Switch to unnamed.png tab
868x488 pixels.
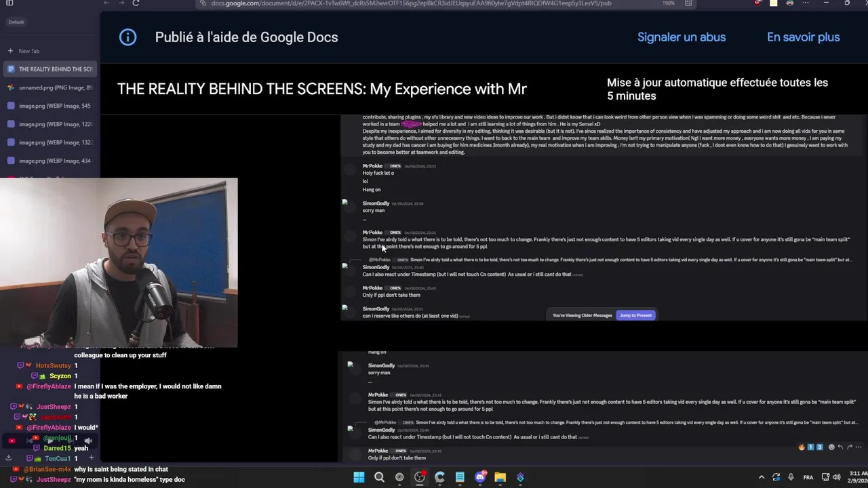(x=49, y=87)
